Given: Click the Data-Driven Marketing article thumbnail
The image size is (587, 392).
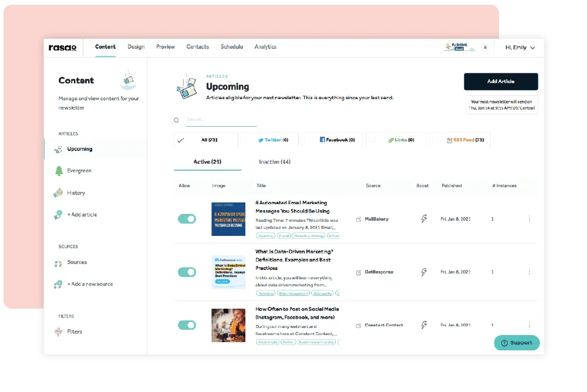Looking at the screenshot, I should pos(228,272).
